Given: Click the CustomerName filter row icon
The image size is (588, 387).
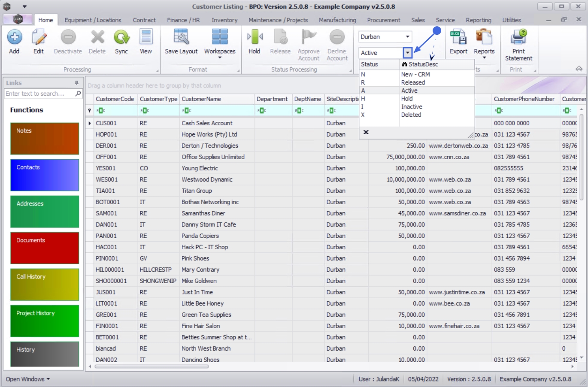Looking at the screenshot, I should [186, 111].
